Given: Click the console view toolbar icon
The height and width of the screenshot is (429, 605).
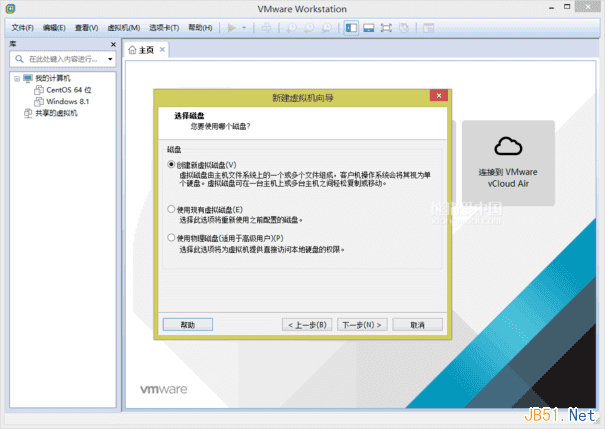Looking at the screenshot, I should click(x=428, y=28).
